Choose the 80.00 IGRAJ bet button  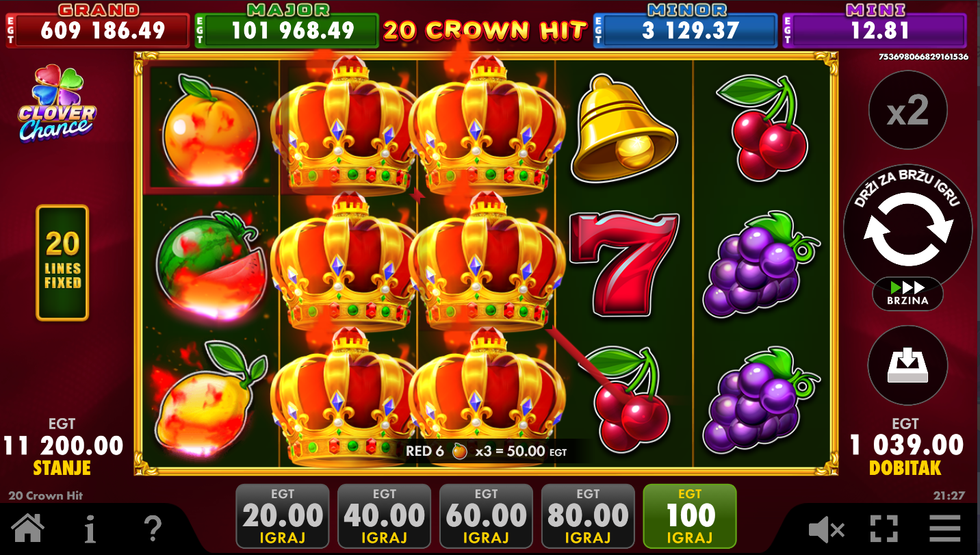click(x=588, y=517)
